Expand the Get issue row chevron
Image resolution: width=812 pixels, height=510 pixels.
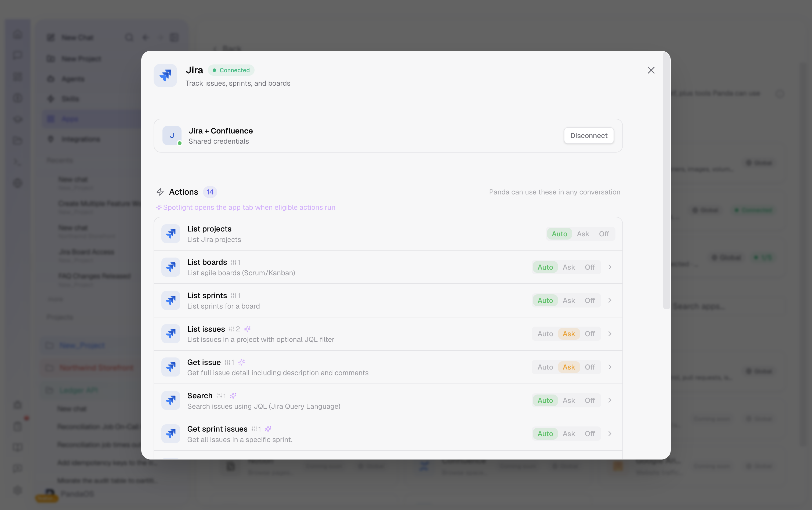[610, 367]
